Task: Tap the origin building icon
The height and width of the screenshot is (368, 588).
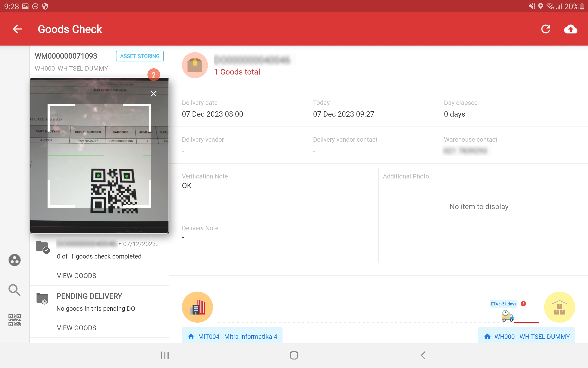Action: coord(197,307)
